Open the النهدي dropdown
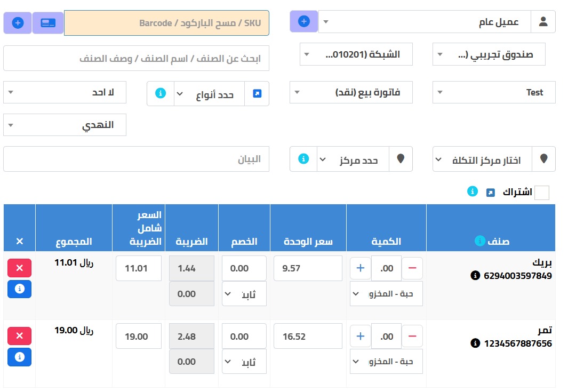Image resolution: width=568 pixels, height=392 pixels. 65,125
